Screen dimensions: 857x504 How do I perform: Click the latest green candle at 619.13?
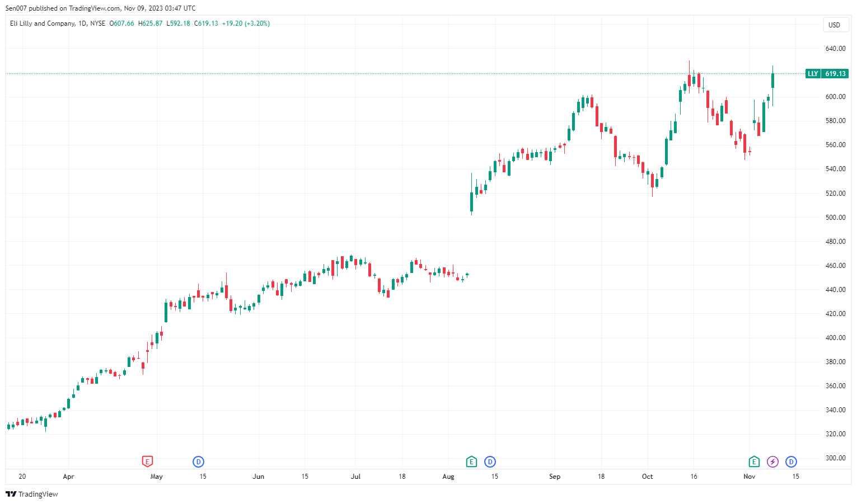tap(772, 81)
